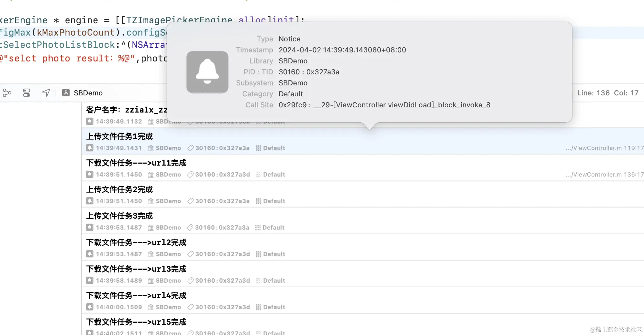The image size is (644, 335).
Task: Select log entry 下载文件任务--->url2完成
Action: click(x=362, y=247)
